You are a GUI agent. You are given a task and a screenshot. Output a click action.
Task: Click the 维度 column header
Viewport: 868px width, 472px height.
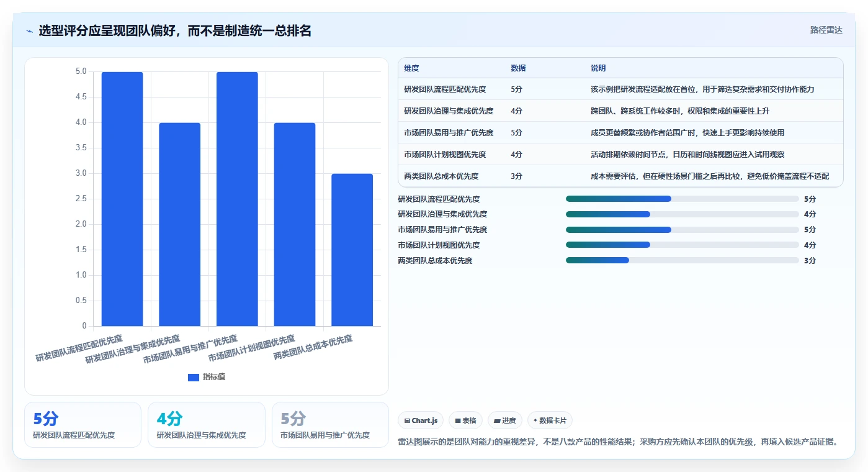(x=411, y=68)
